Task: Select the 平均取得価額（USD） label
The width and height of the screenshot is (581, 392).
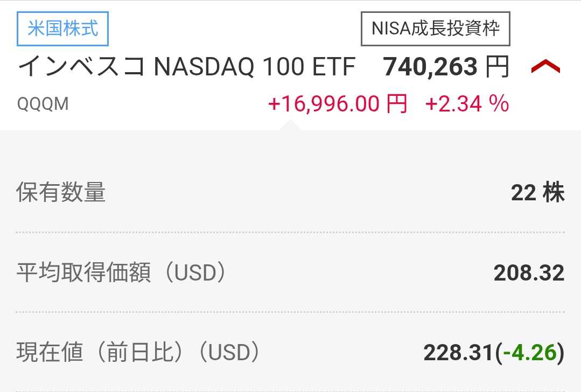Action: (122, 273)
